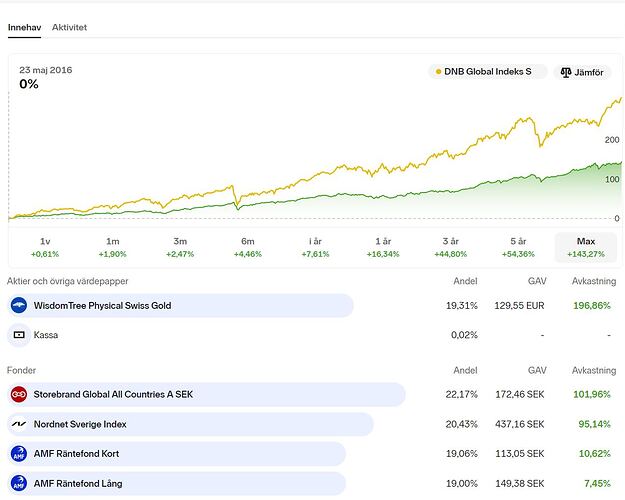This screenshot has width=625, height=500.
Task: Click the 200 axis label on the chart
Action: click(x=612, y=140)
